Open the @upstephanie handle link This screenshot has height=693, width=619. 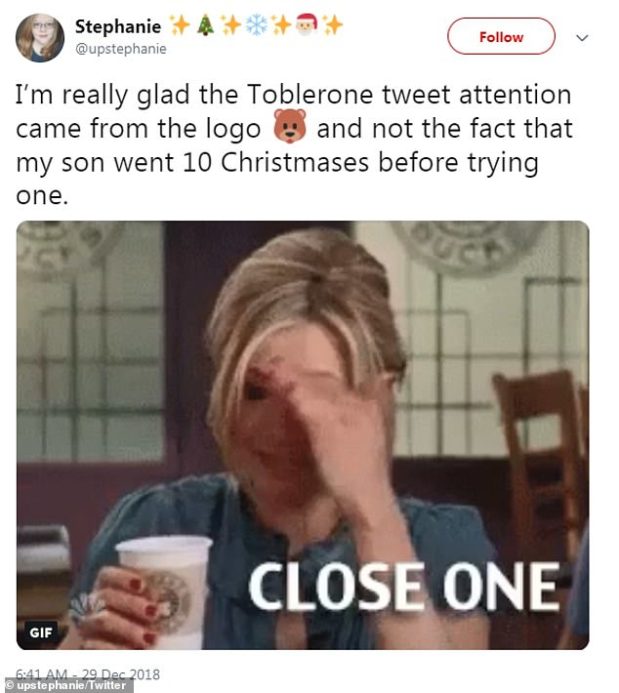[x=121, y=49]
